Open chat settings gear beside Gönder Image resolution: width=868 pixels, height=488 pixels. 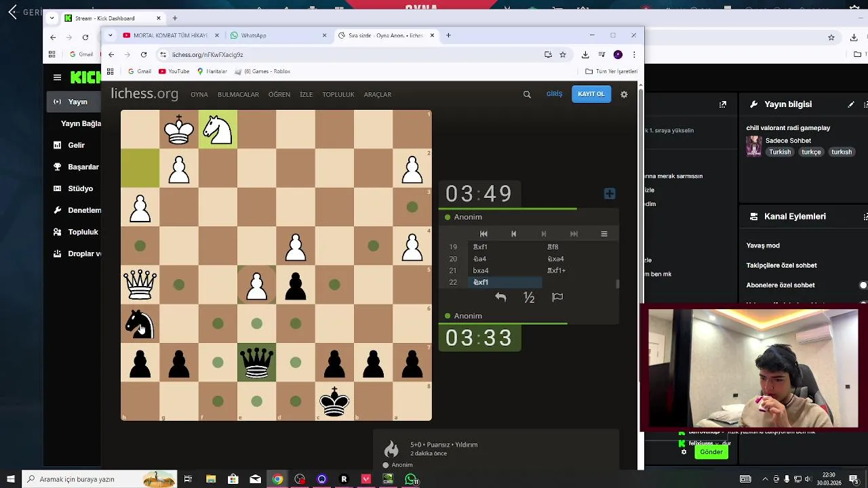tap(684, 452)
